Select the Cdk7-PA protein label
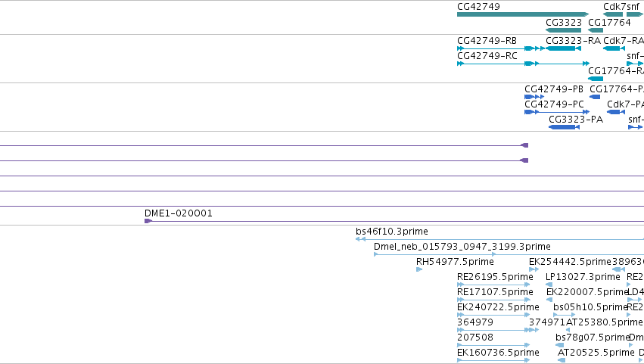 click(625, 104)
